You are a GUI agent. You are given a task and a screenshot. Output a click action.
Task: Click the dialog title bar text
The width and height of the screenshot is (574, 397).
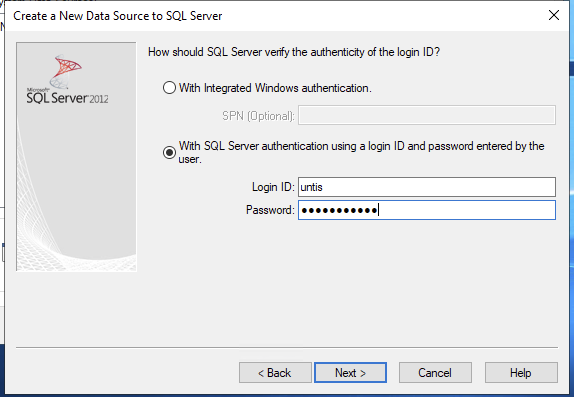[118, 16]
